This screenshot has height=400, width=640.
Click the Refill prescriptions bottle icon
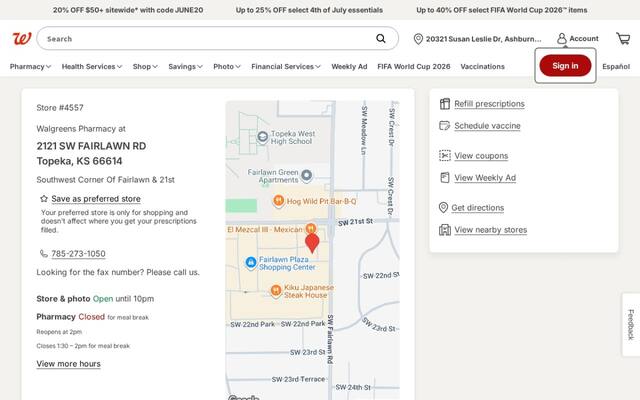coord(444,104)
